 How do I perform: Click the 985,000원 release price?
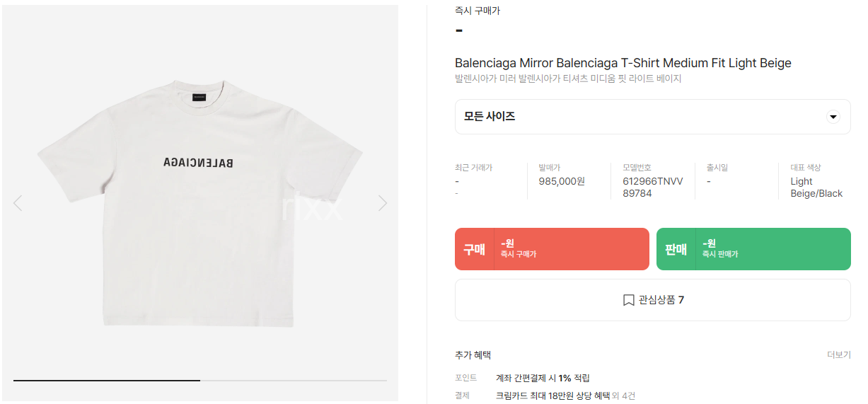(562, 181)
